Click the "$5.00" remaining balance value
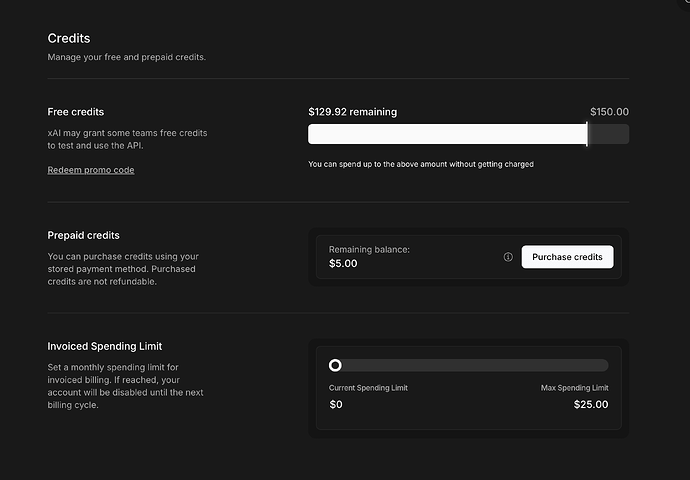Screen dimensions: 690x480 point(343,264)
